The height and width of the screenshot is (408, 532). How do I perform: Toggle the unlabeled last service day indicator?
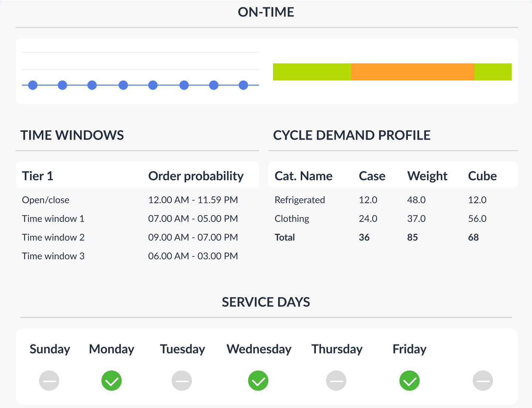[483, 381]
